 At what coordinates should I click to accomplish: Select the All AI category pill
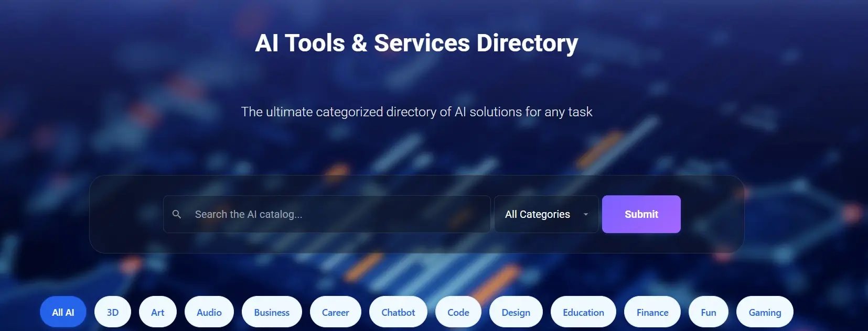tap(63, 312)
